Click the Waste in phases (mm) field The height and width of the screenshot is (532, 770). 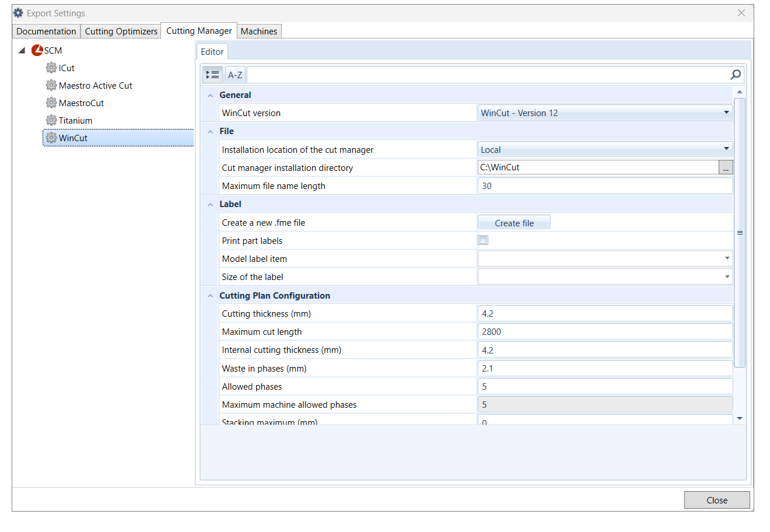605,368
